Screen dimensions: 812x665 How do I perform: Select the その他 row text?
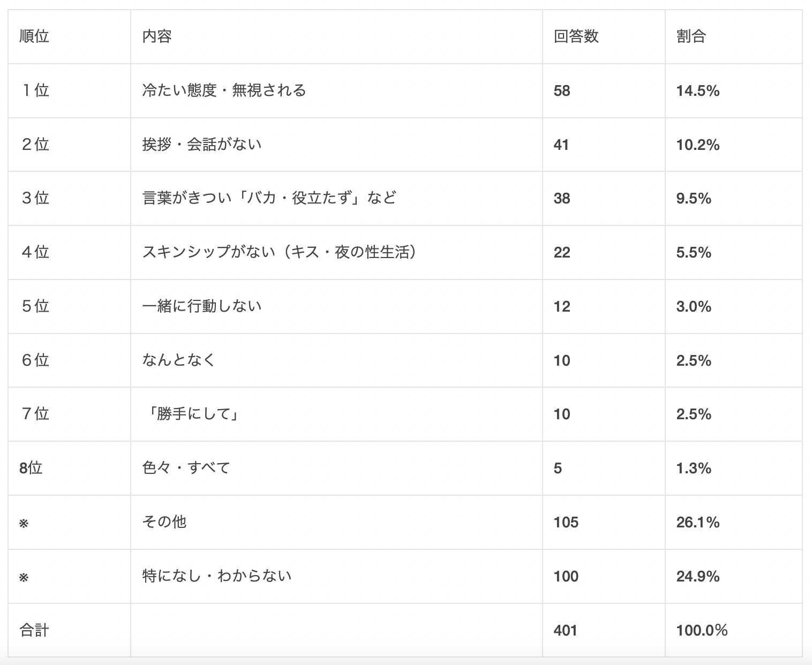[x=164, y=522]
